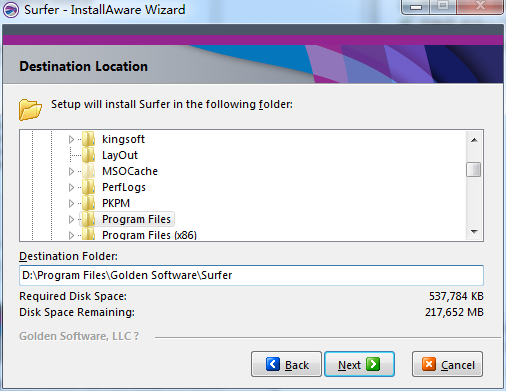Select the PKPM folder label
Screen dimensions: 506x391
point(116,203)
